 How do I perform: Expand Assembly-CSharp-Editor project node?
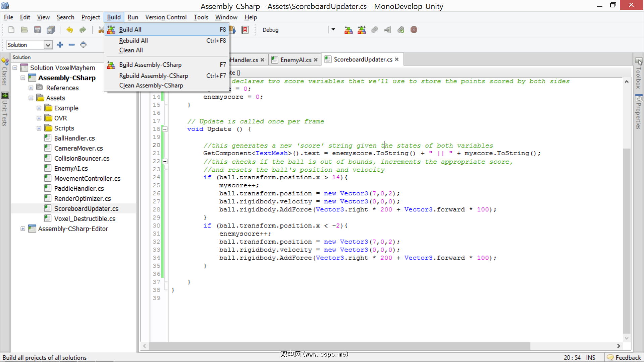(x=23, y=229)
